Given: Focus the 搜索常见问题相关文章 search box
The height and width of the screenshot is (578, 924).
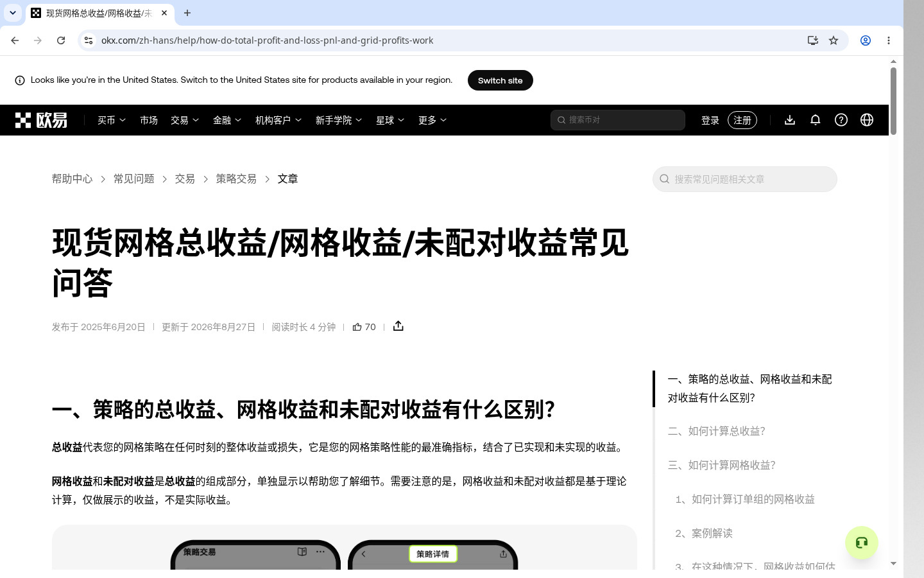Looking at the screenshot, I should [x=745, y=179].
